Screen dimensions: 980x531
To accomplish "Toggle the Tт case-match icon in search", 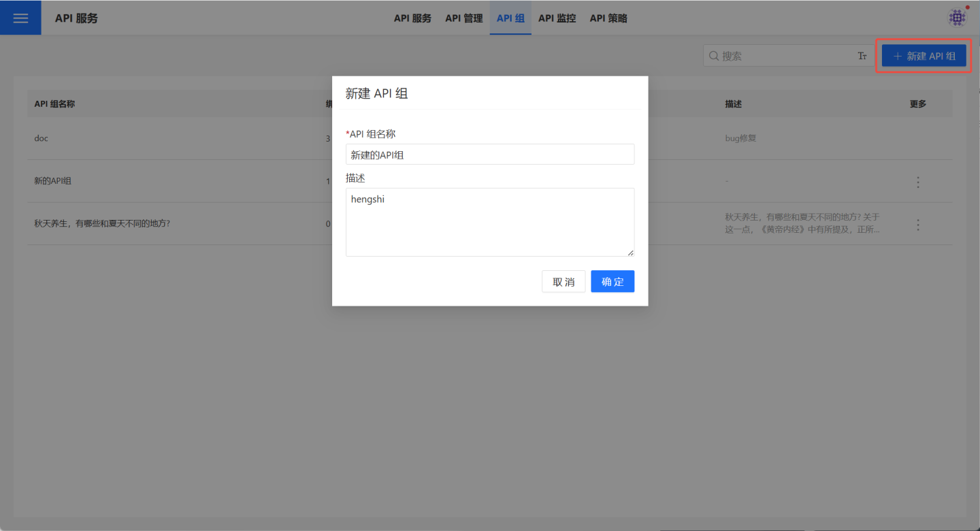I will (x=862, y=56).
